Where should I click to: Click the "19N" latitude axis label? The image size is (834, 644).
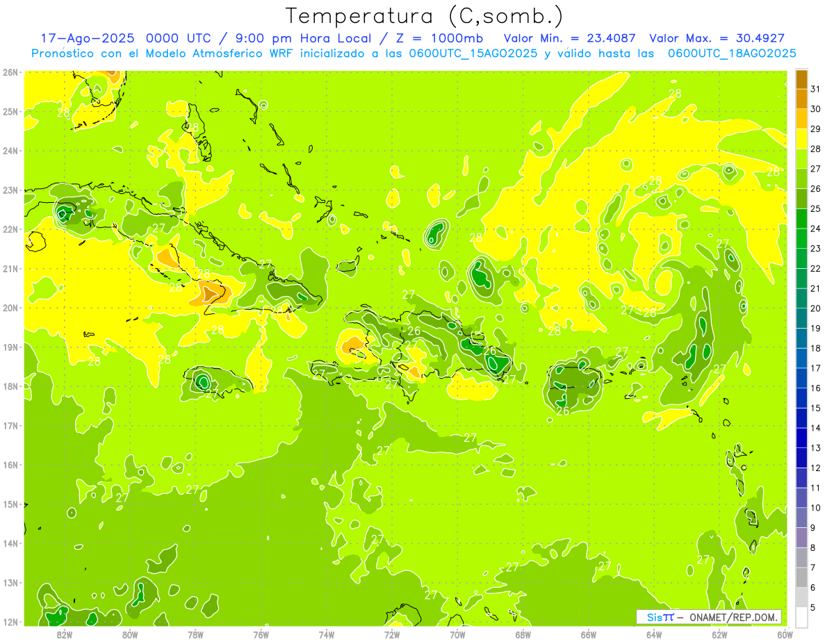[x=10, y=347]
